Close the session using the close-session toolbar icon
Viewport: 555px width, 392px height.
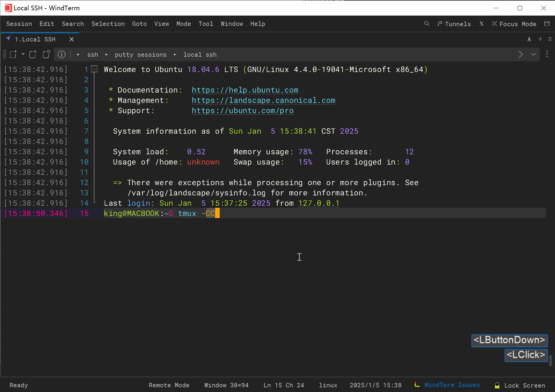pos(33,54)
